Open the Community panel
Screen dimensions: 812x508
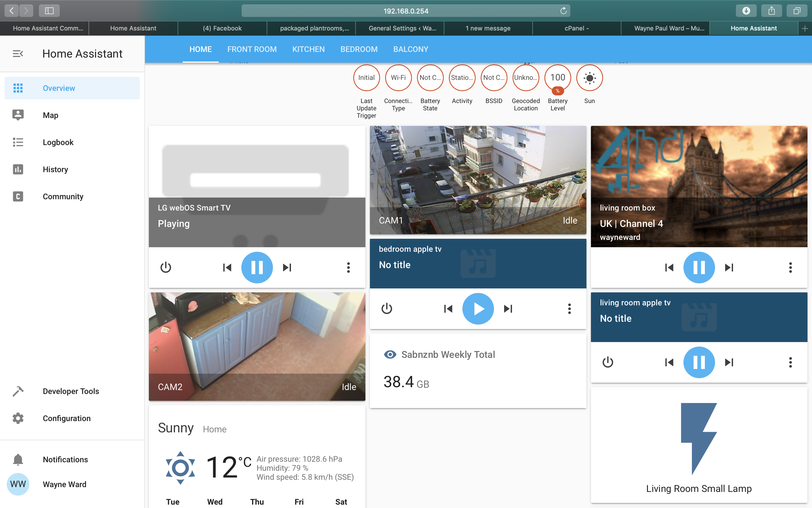point(72,196)
